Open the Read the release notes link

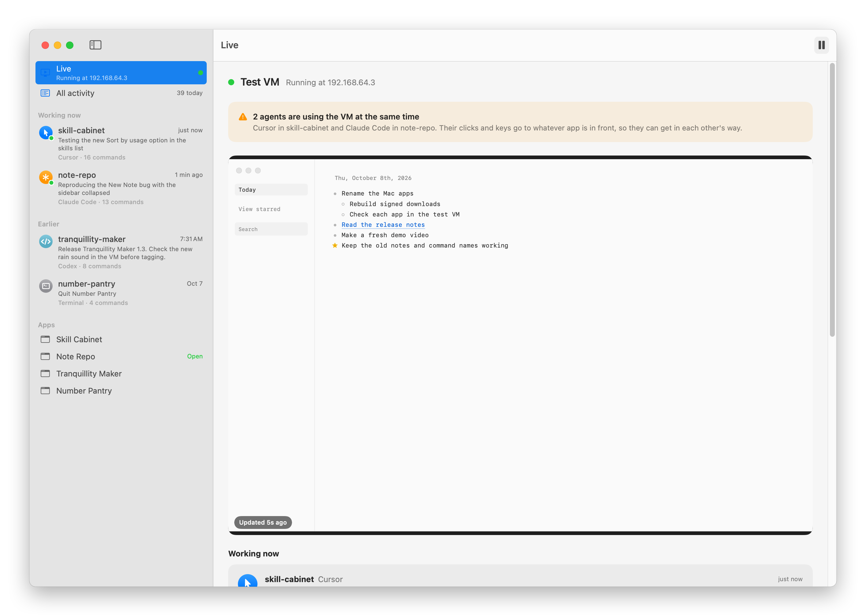383,225
